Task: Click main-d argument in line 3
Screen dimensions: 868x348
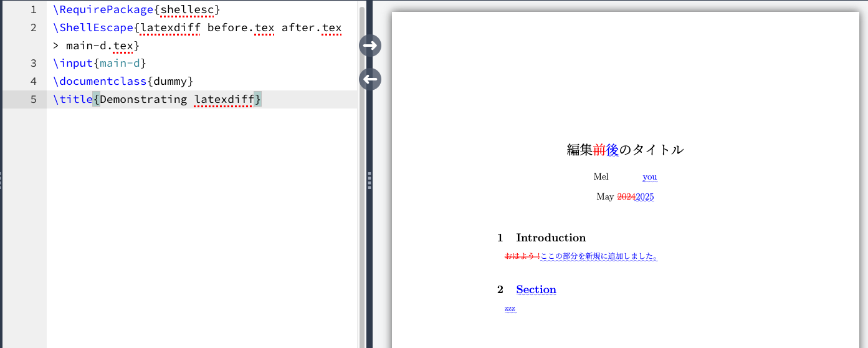Action: click(x=120, y=64)
